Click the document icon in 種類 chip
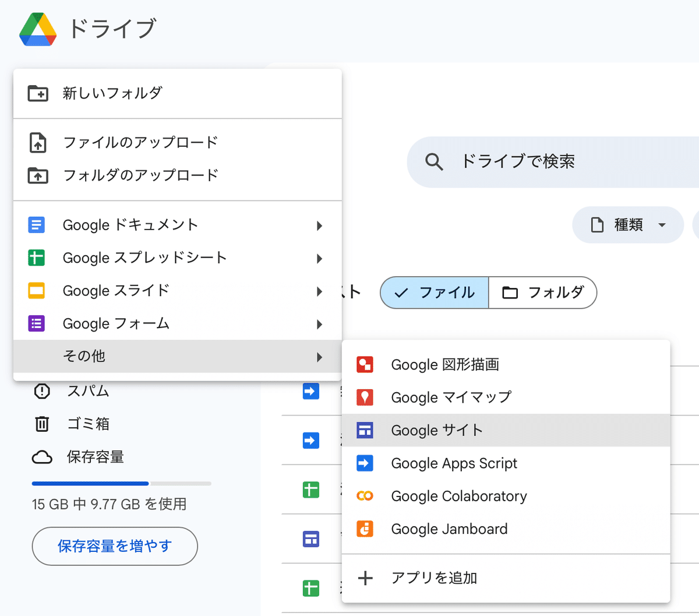The height and width of the screenshot is (616, 699). tap(597, 225)
